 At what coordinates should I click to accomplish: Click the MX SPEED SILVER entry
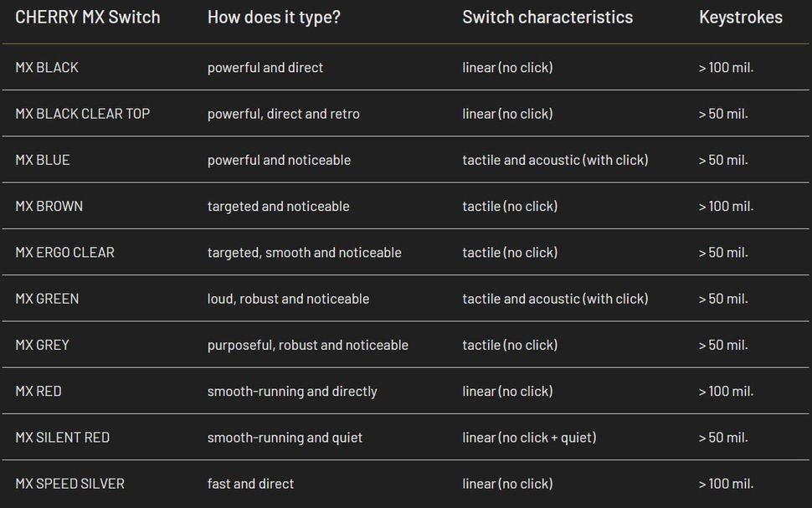tap(70, 484)
